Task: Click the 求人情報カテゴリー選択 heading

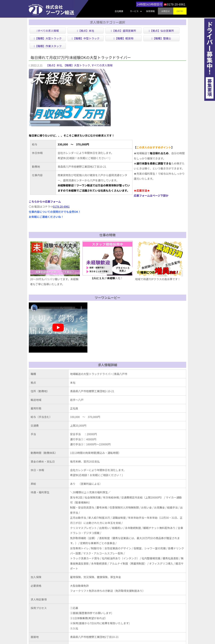Action: coord(107,23)
